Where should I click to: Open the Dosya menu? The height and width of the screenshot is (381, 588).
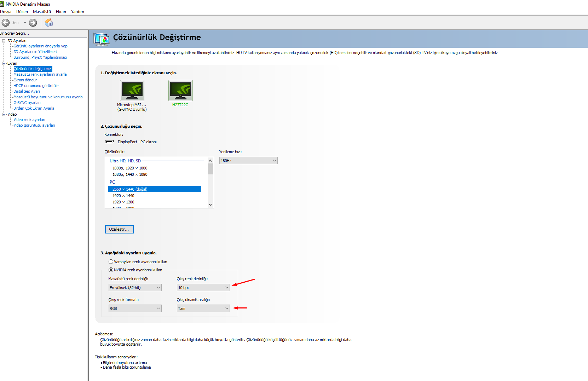point(6,12)
